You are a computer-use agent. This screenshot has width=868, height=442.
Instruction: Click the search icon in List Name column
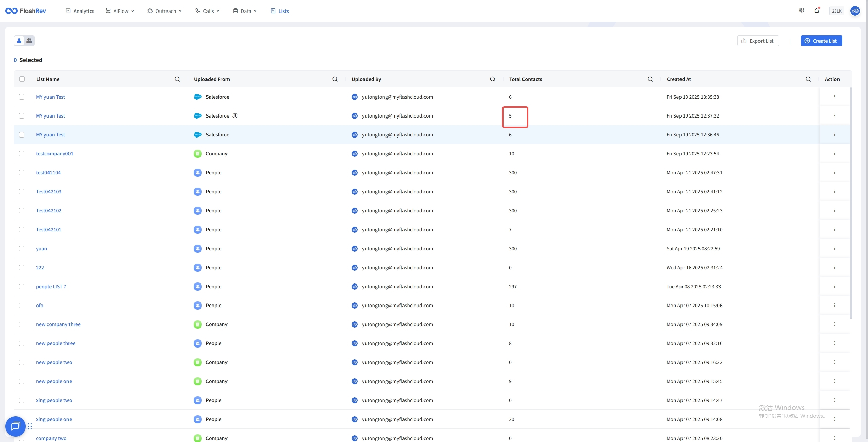[x=177, y=79]
